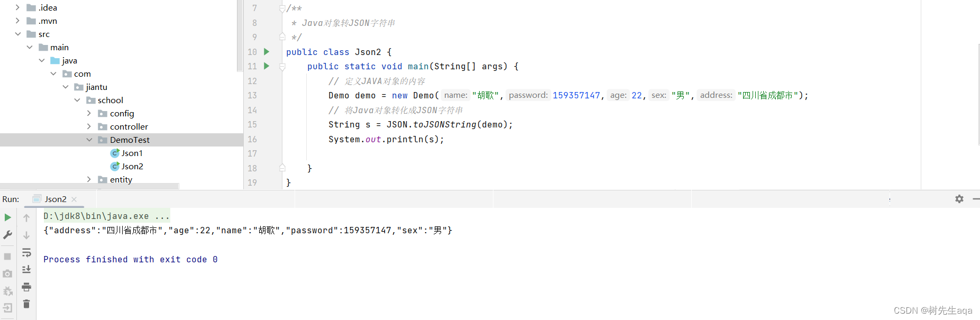Screen dimensions: 980x320
Task: Click the up stack trace arrow
Action: [26, 217]
